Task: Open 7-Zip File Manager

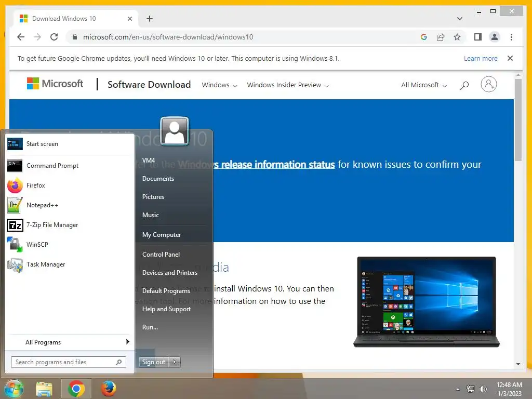Action: (68, 224)
